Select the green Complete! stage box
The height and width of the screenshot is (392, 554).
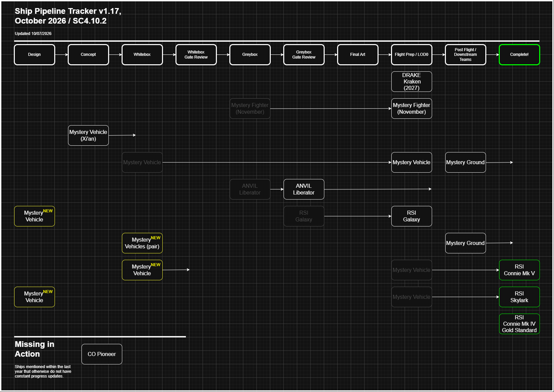[x=519, y=55]
